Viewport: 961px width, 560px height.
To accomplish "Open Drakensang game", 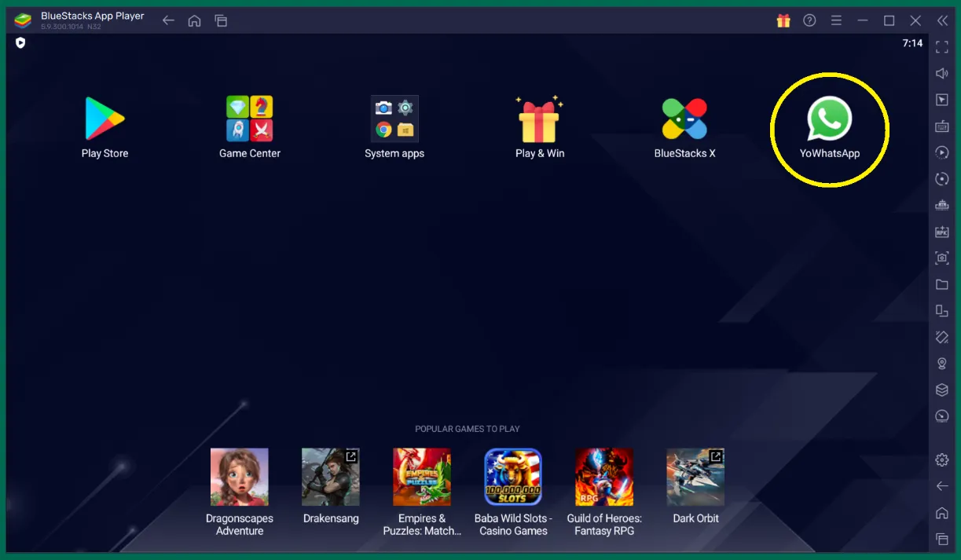I will coord(331,477).
